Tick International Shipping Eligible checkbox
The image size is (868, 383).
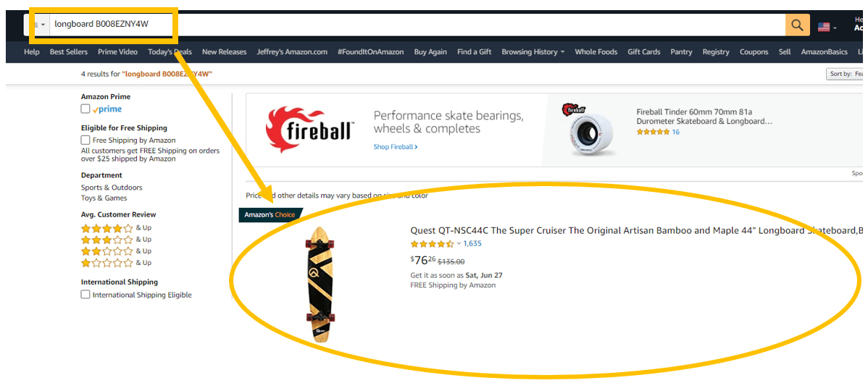click(85, 295)
